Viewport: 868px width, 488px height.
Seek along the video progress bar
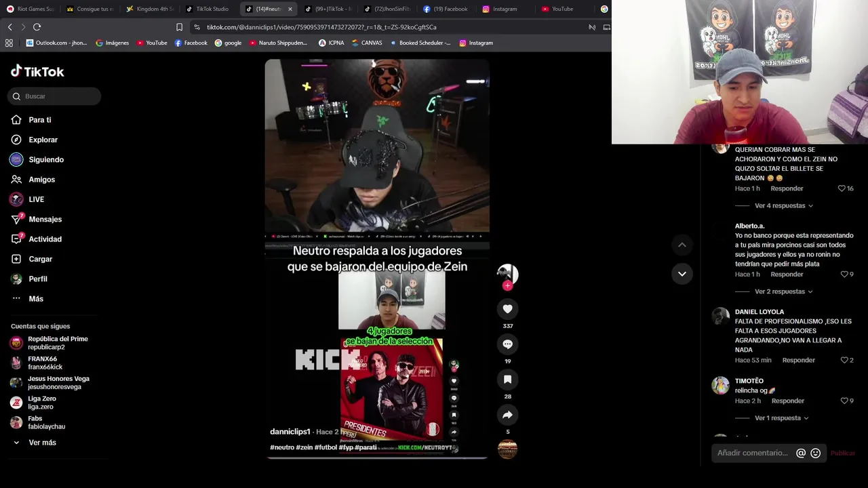[x=377, y=458]
